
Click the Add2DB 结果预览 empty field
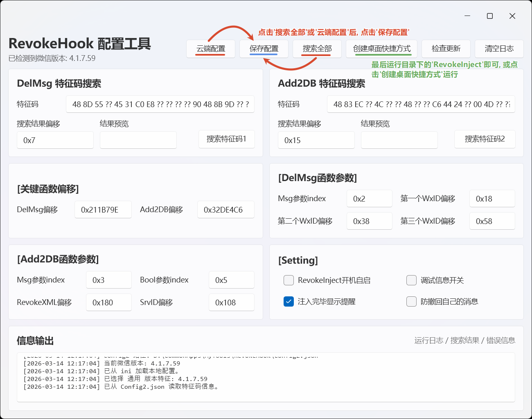point(399,140)
